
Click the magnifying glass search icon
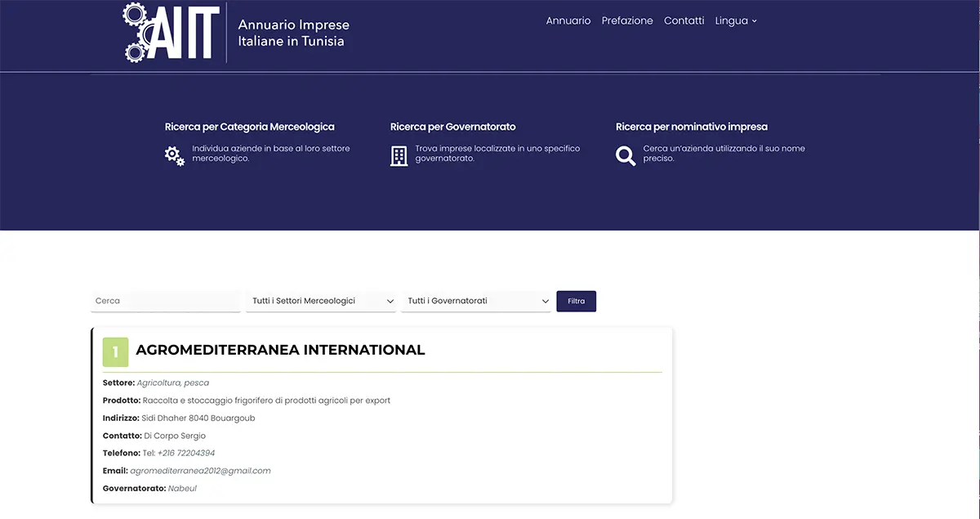pos(626,155)
